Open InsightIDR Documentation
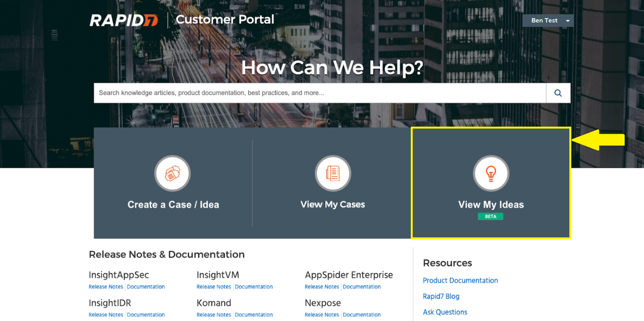The image size is (644, 321). [146, 315]
